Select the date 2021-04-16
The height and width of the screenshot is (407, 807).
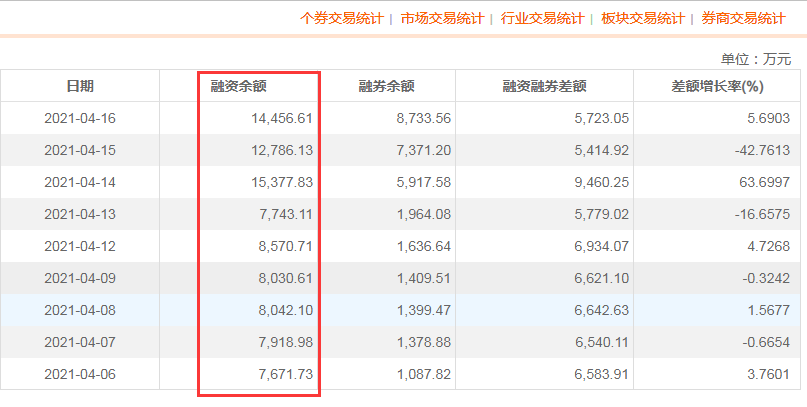pyautogui.click(x=80, y=118)
